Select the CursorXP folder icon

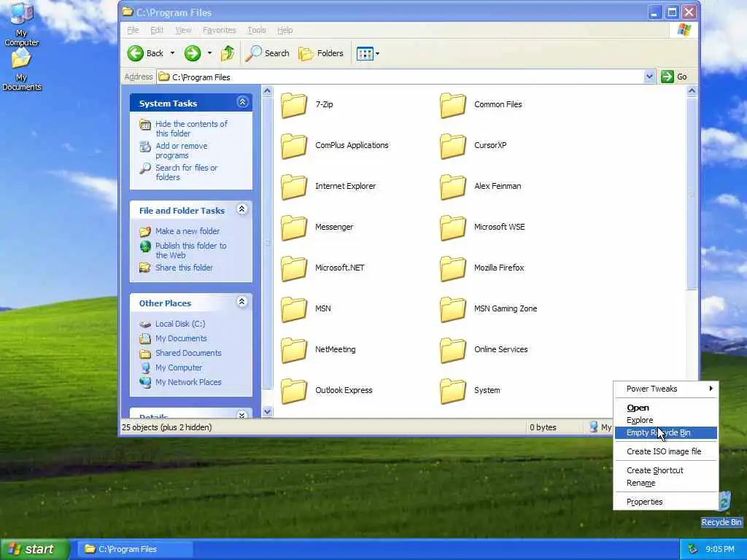(453, 146)
